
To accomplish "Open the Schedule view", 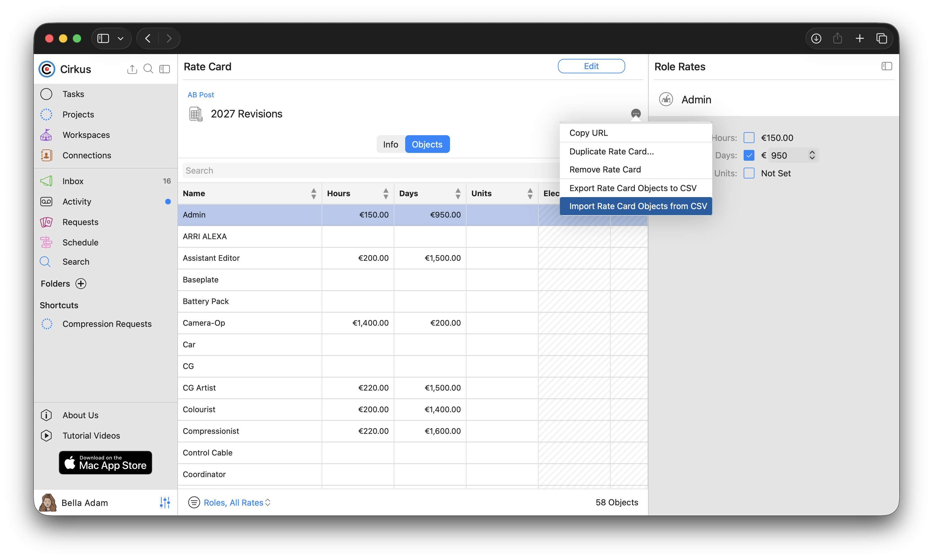I will (x=106, y=242).
